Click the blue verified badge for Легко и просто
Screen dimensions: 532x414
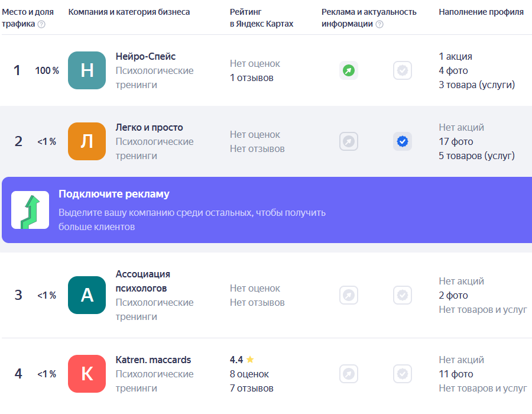(x=403, y=141)
